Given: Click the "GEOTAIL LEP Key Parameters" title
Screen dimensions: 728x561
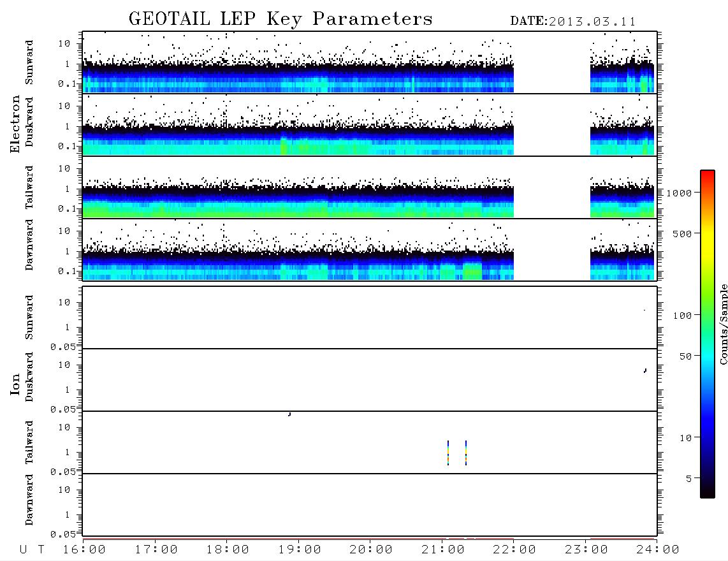Looking at the screenshot, I should pyautogui.click(x=280, y=19).
